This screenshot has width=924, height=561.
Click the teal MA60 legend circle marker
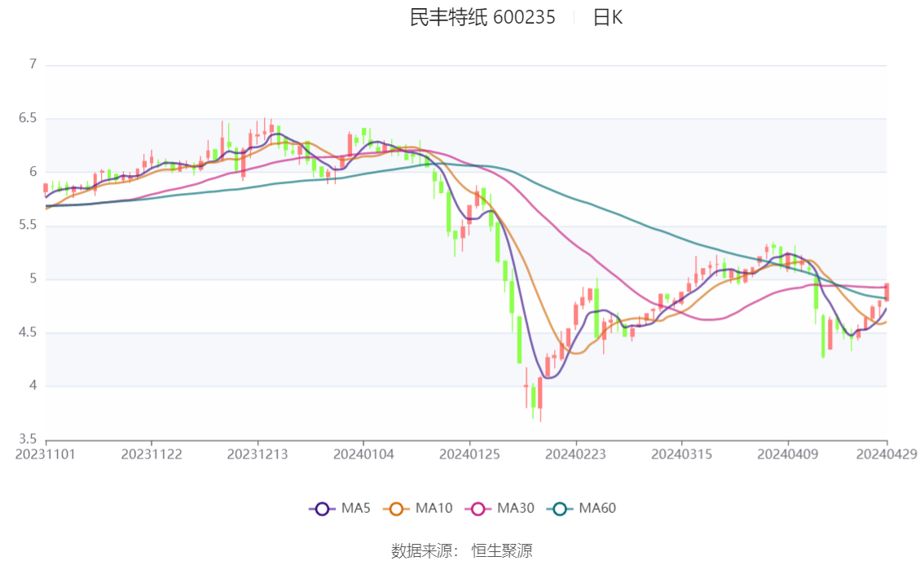[560, 509]
